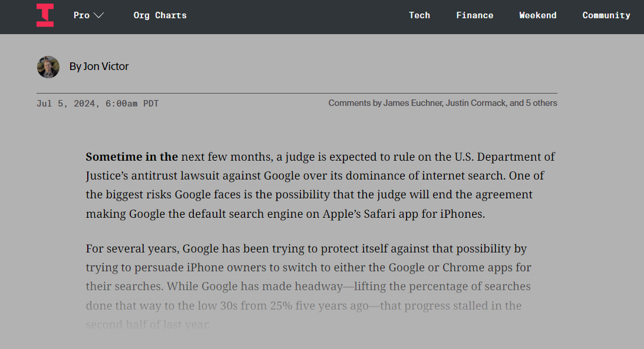Open the Org Charts navigation item
This screenshot has width=644, height=349.
(x=160, y=15)
